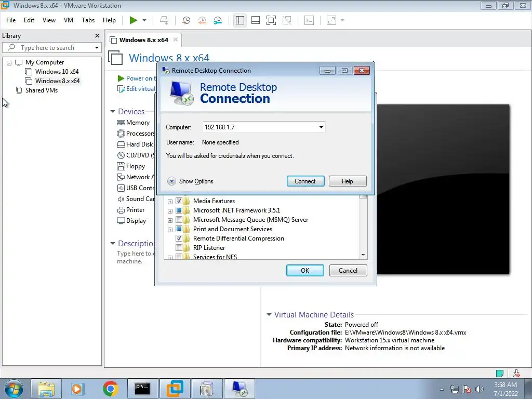Toggle the thumbnail bar toolbar icon
532x399 pixels.
pos(256,20)
